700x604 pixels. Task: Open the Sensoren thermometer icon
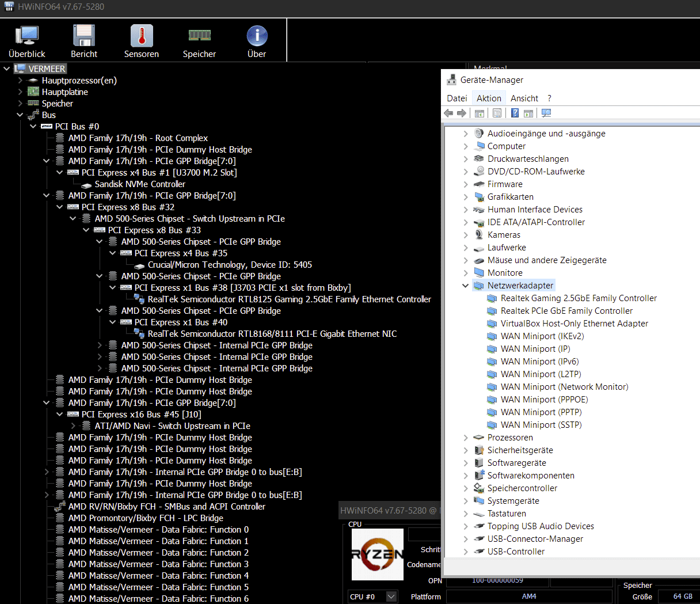(142, 41)
